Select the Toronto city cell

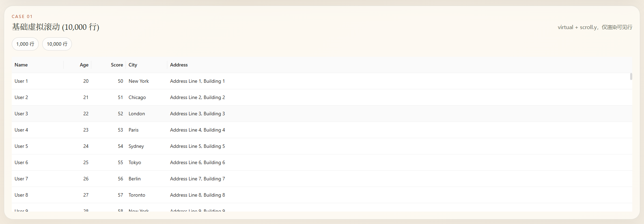pos(147,195)
